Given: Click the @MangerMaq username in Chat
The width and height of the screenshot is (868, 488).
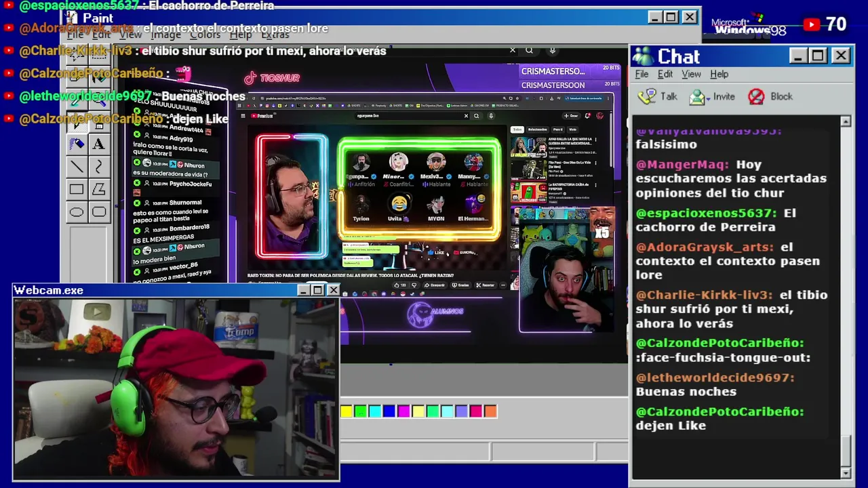Looking at the screenshot, I should tap(683, 164).
